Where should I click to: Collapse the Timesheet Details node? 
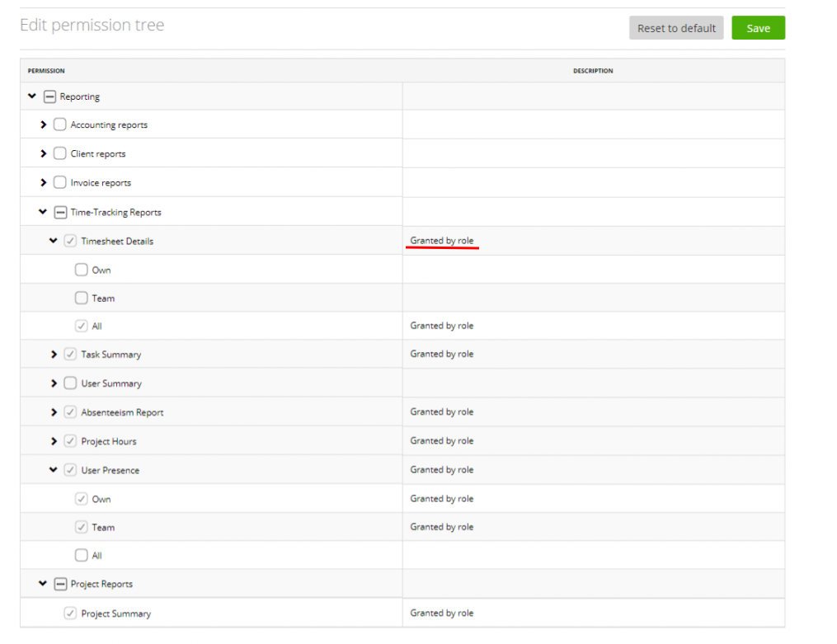click(54, 241)
